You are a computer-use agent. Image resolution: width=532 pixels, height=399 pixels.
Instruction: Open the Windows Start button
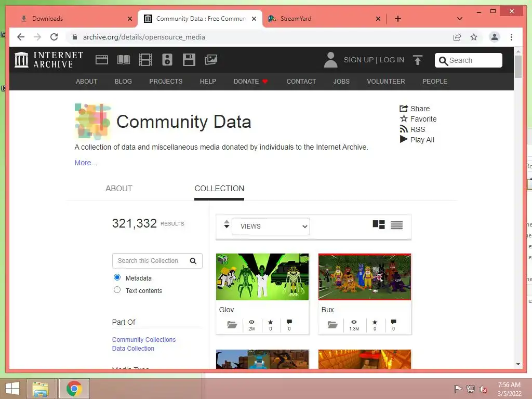tap(12, 389)
